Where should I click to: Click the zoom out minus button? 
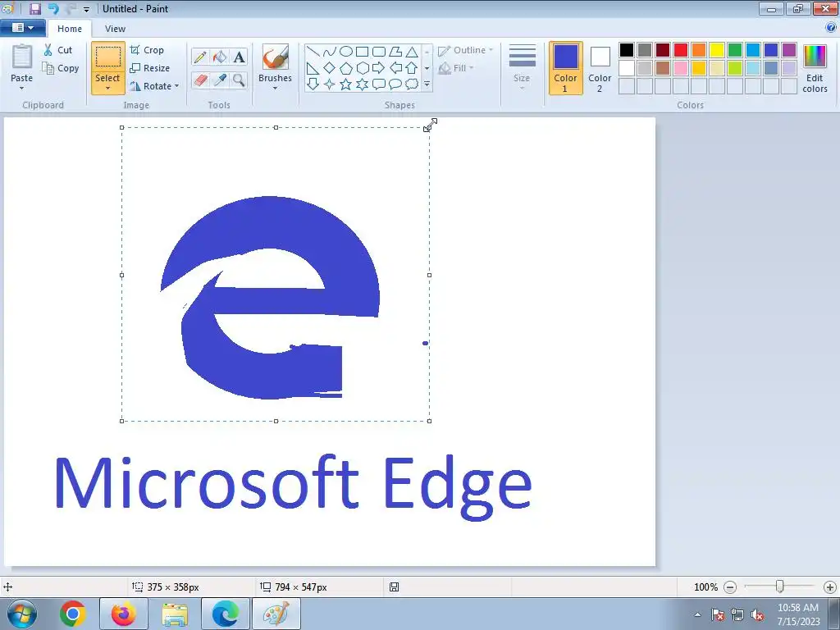click(x=729, y=587)
